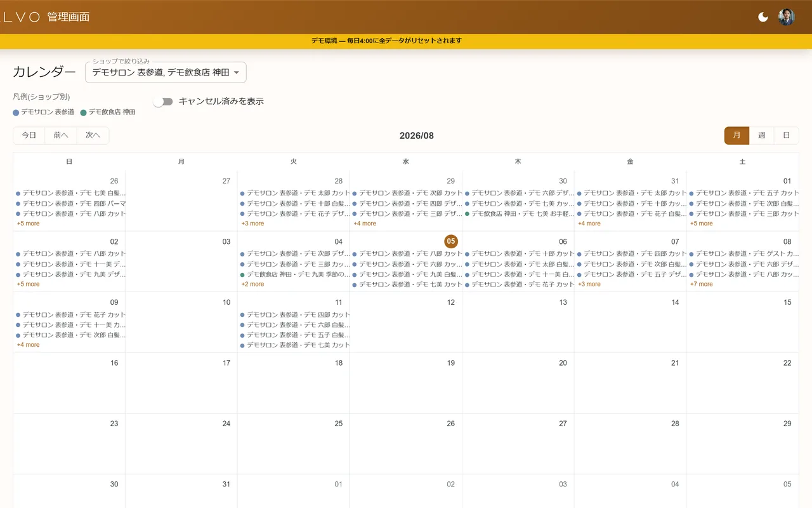812x508 pixels.
Task: Switch to 週 (week) view
Action: 761,135
